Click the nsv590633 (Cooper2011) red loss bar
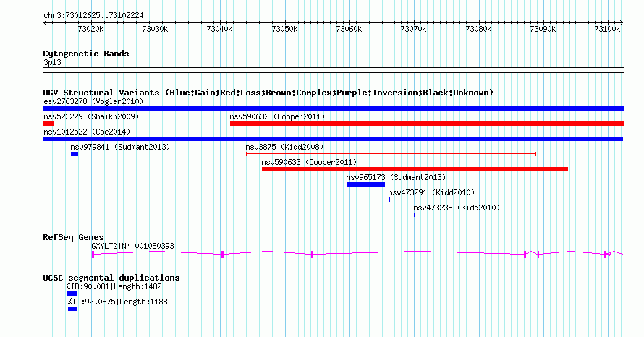Viewport: 644px width, 337px height. tap(415, 169)
